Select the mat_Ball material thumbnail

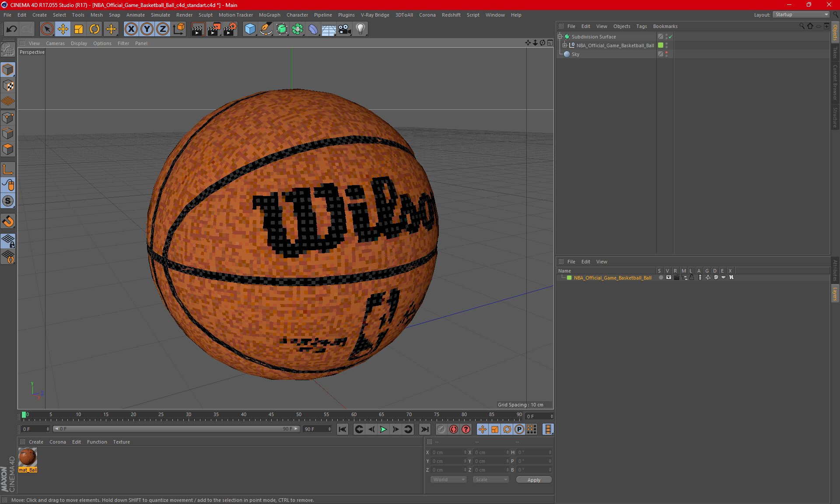point(28,457)
